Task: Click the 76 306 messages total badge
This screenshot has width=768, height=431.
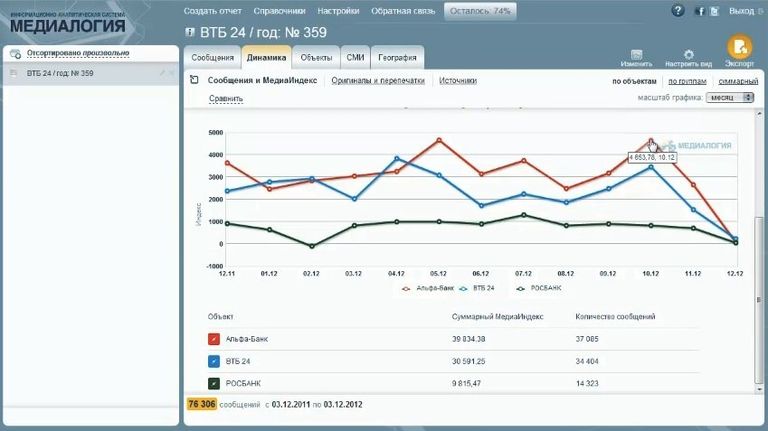Action: coord(201,404)
